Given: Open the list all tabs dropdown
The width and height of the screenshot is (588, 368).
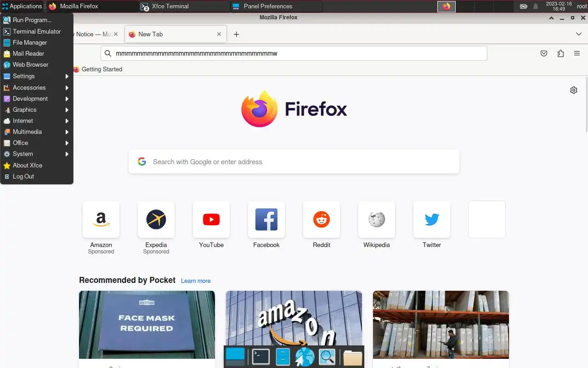Looking at the screenshot, I should coord(578,34).
